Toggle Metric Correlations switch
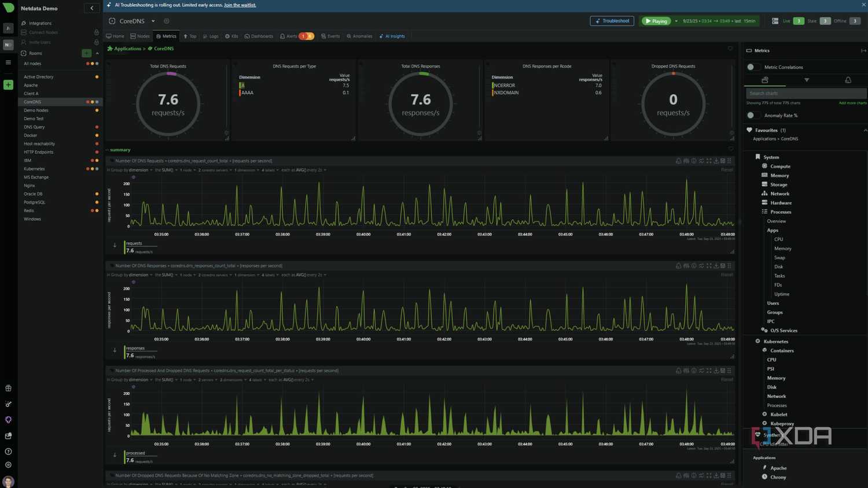This screenshot has height=488, width=868. (752, 67)
